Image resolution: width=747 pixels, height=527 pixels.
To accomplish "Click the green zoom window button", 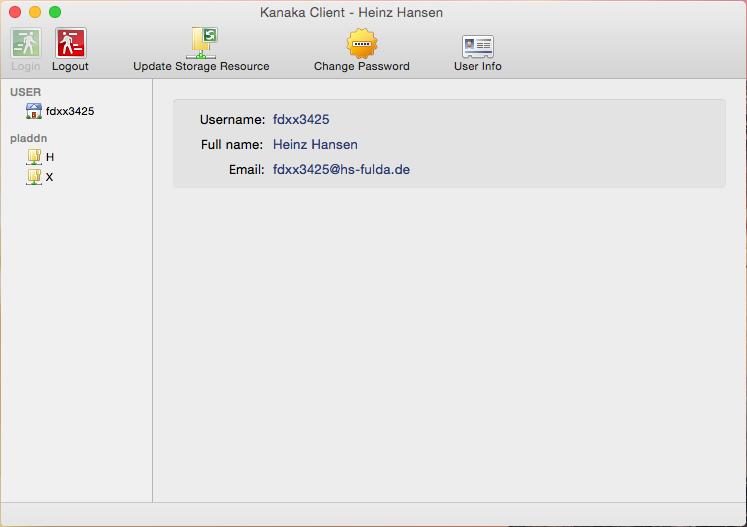I will [x=55, y=12].
